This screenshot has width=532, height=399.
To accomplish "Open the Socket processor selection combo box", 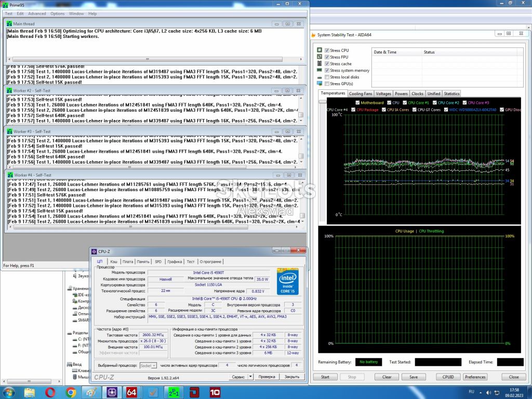I will tap(148, 365).
